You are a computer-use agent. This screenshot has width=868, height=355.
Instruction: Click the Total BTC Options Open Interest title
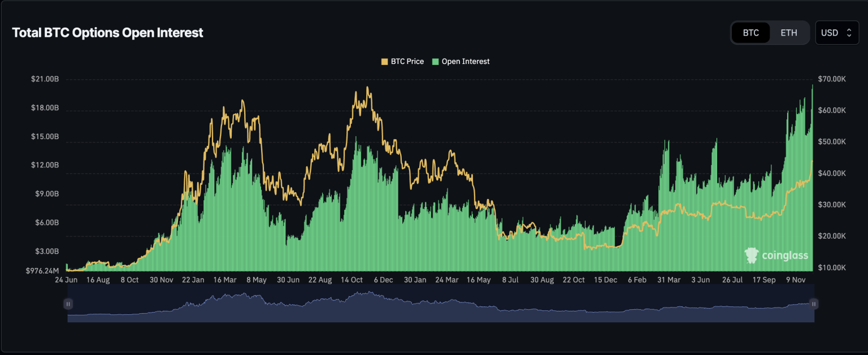pos(107,32)
